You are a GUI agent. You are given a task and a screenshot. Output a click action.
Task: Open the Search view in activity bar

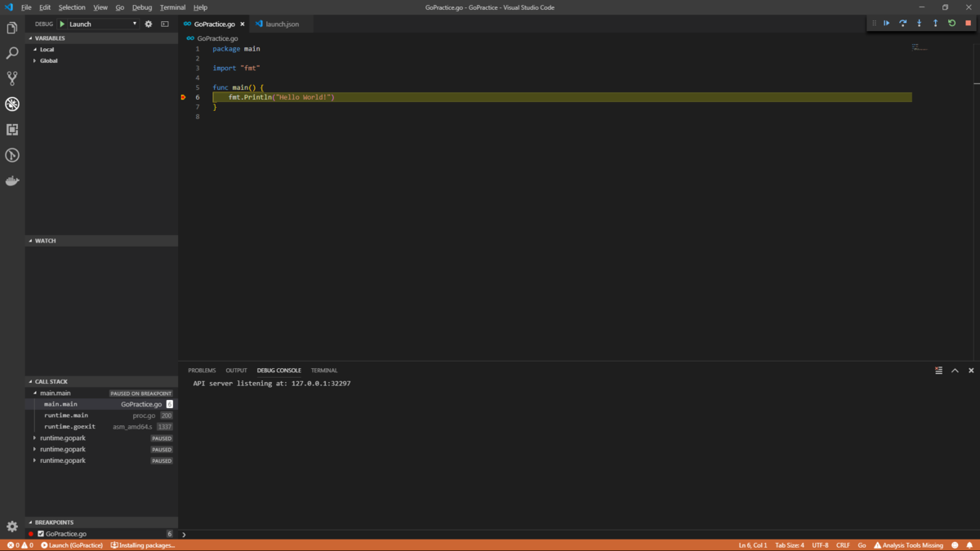[12, 53]
